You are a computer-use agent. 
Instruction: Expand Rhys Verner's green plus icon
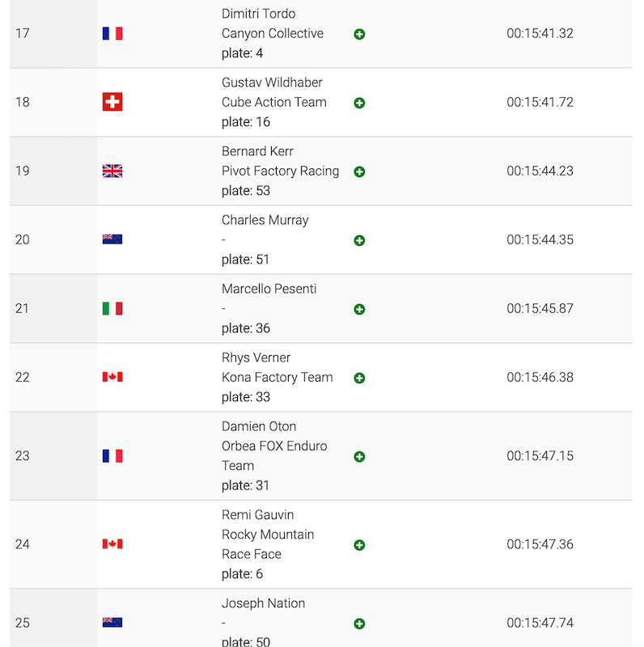point(359,378)
